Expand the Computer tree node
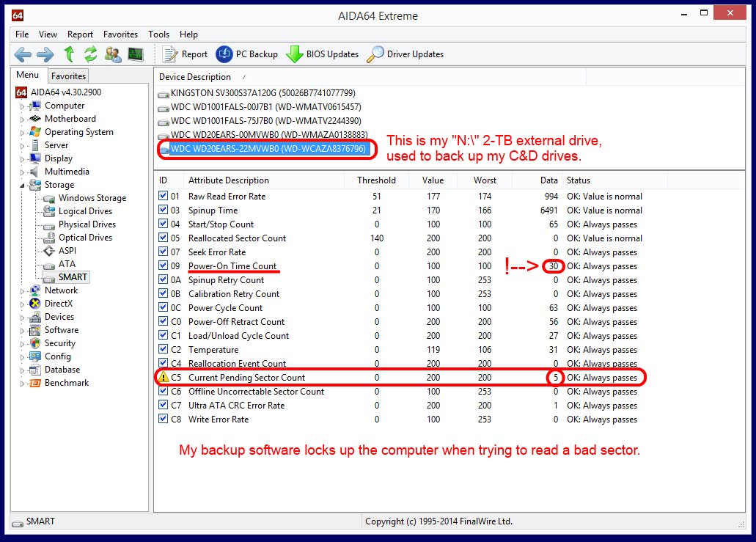756x542 pixels. (22, 106)
